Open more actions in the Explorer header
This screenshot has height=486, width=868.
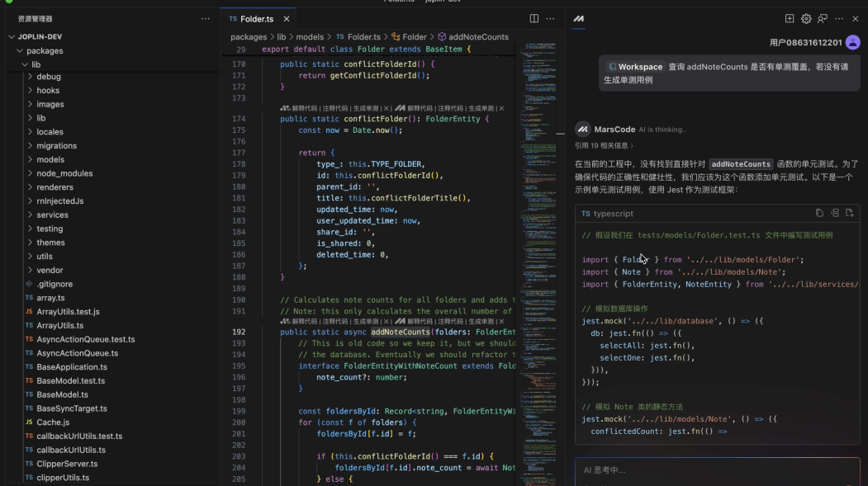pyautogui.click(x=205, y=19)
